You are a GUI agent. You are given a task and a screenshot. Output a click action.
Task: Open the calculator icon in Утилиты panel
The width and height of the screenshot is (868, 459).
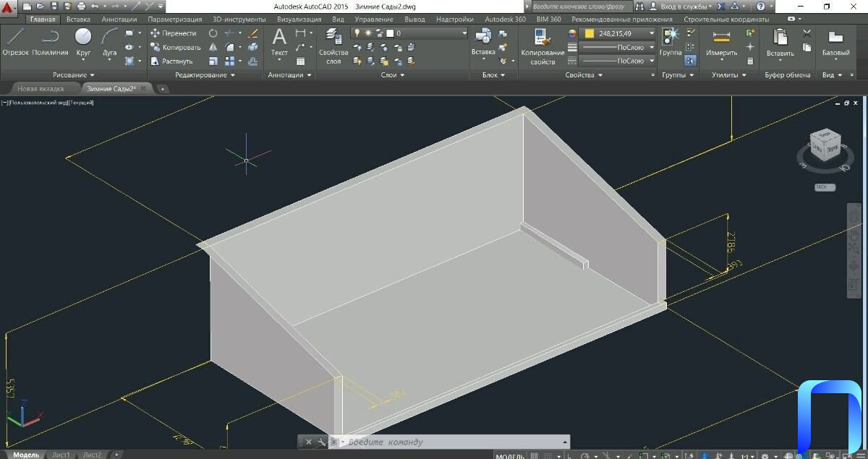pyautogui.click(x=750, y=61)
